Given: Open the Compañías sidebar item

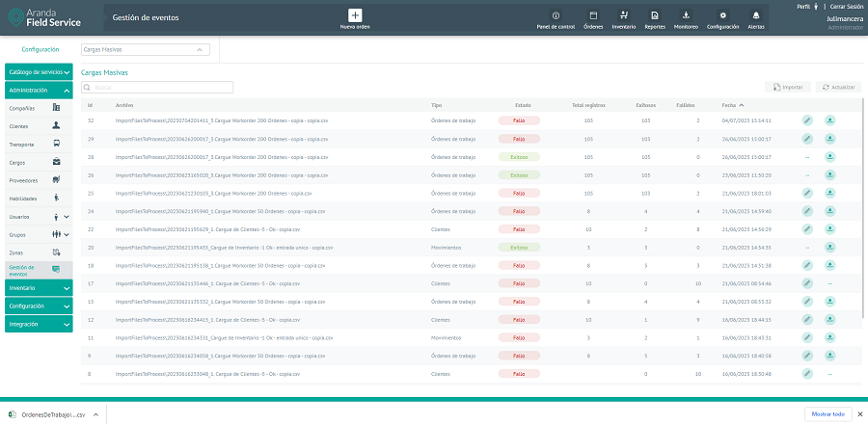Looking at the screenshot, I should (39, 108).
